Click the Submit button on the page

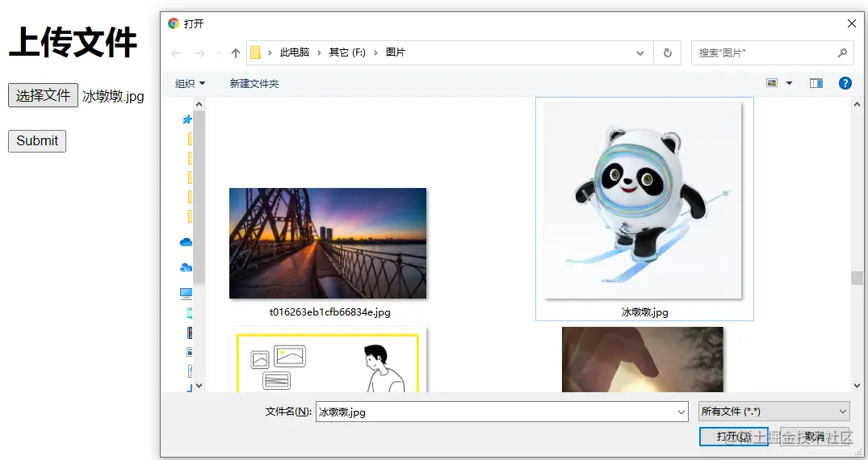click(37, 140)
